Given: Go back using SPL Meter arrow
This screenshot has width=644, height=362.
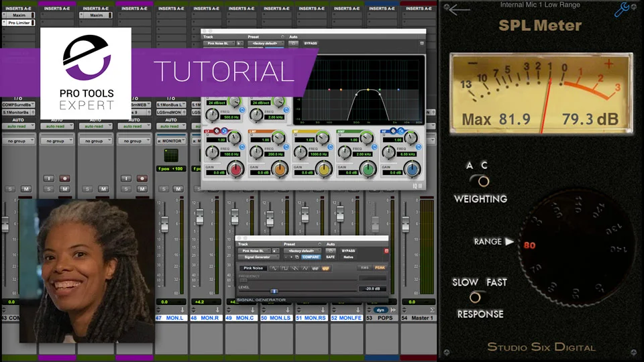Looking at the screenshot, I should tap(459, 9).
